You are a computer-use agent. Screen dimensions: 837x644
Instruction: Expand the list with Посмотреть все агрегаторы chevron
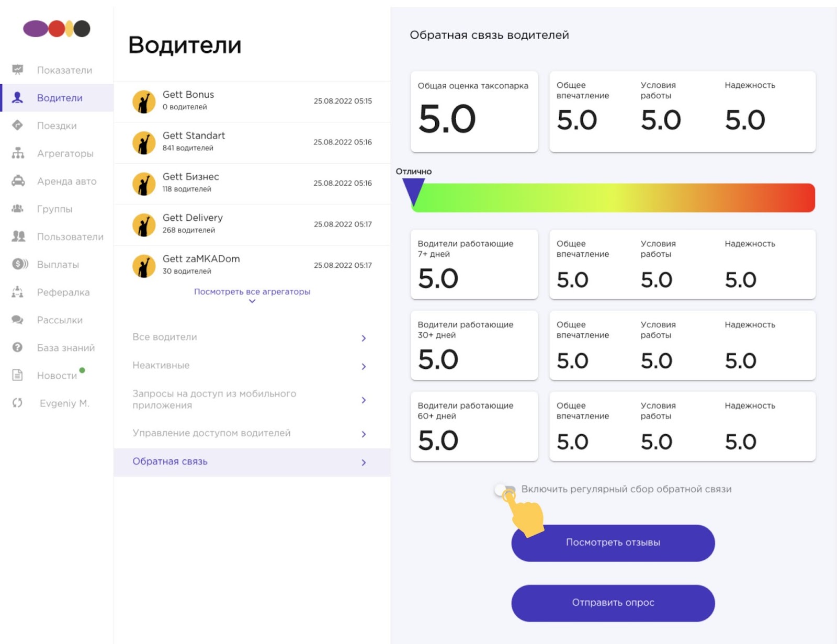[x=252, y=301]
